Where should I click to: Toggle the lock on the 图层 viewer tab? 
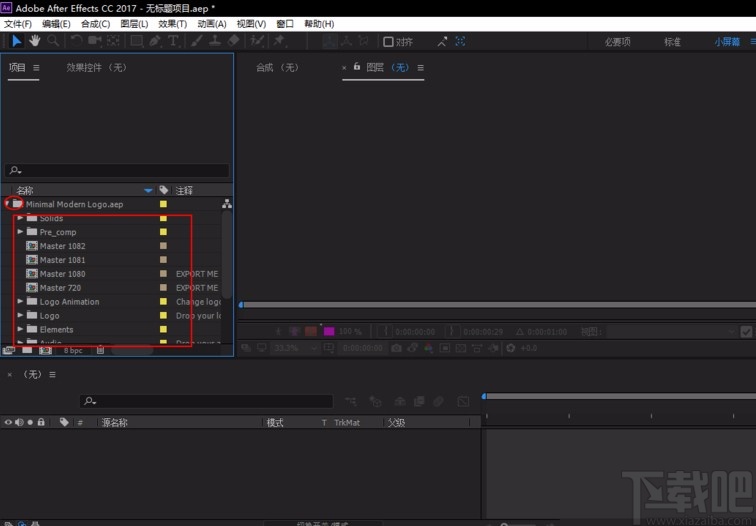tap(357, 67)
